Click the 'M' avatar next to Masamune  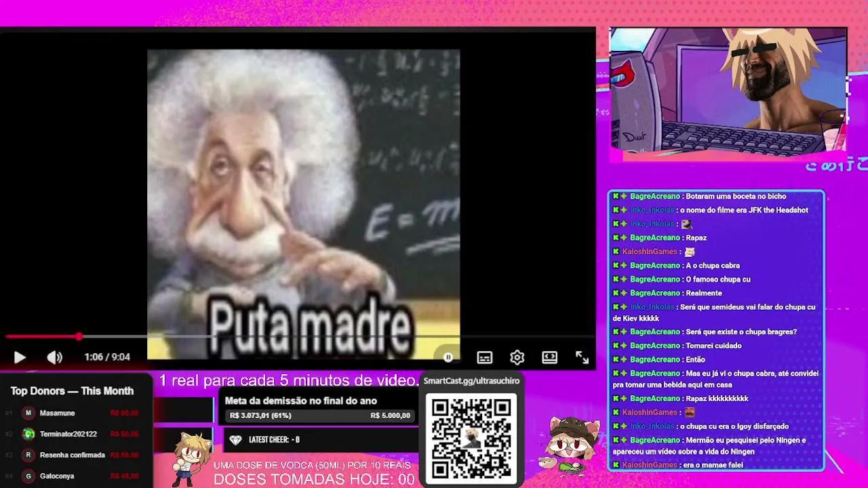(x=28, y=413)
